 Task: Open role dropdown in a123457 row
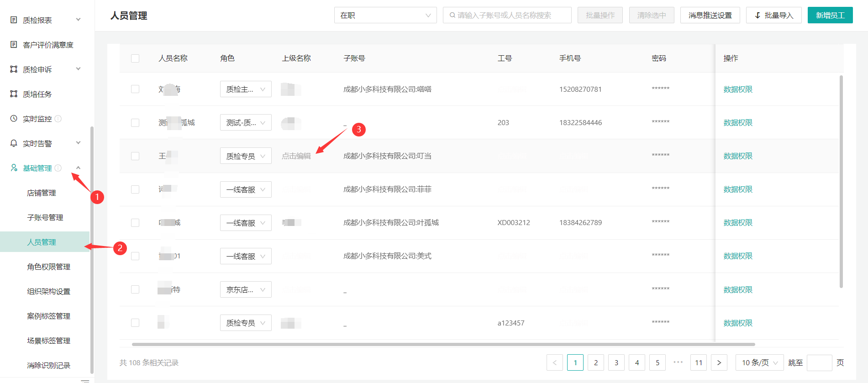(x=246, y=323)
